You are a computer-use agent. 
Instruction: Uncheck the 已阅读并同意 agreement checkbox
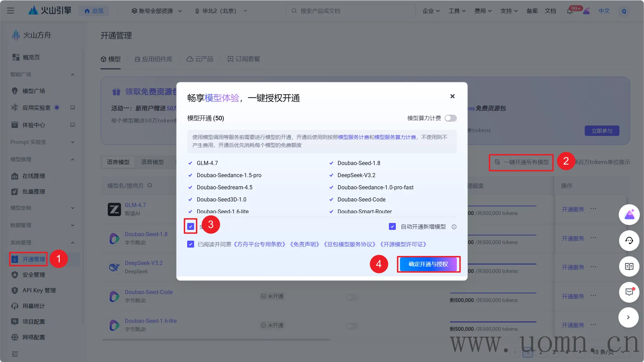[x=191, y=244]
